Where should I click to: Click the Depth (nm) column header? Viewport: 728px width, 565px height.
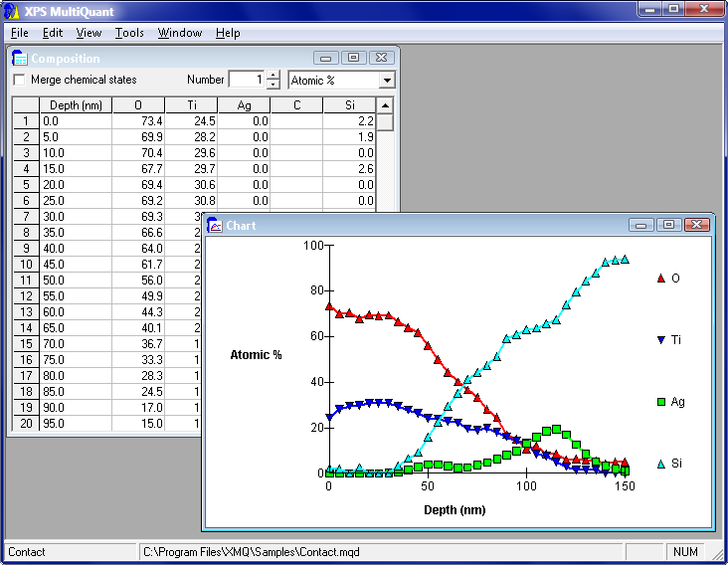[x=75, y=105]
